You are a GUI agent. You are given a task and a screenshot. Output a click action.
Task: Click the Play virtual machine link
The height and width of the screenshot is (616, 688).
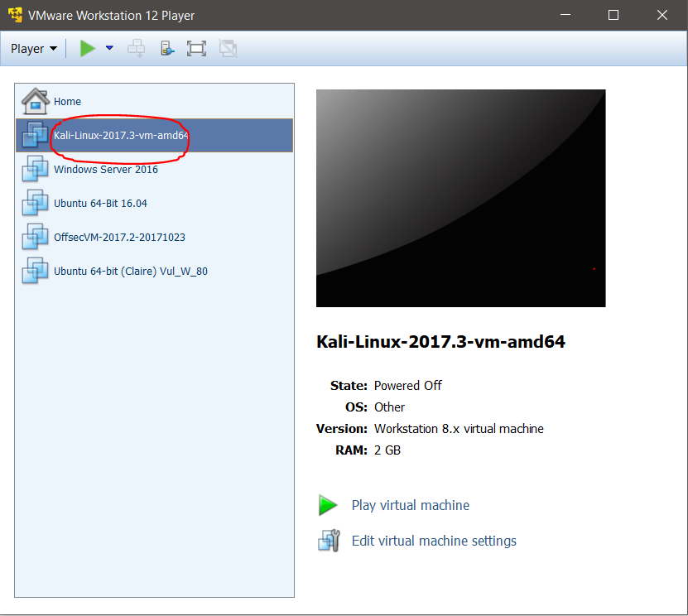411,505
